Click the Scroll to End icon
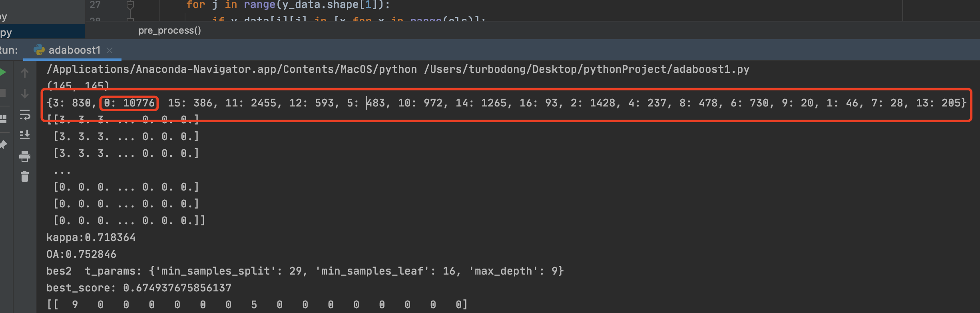 25,135
